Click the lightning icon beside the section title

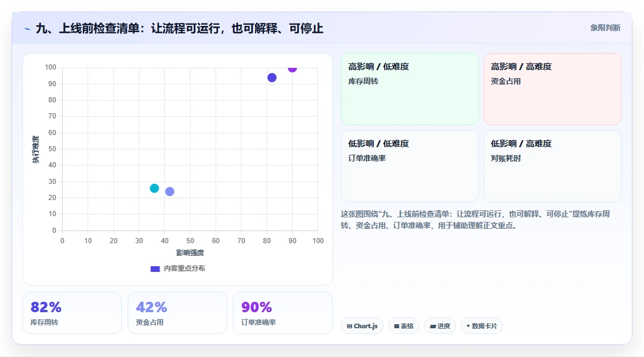point(28,29)
